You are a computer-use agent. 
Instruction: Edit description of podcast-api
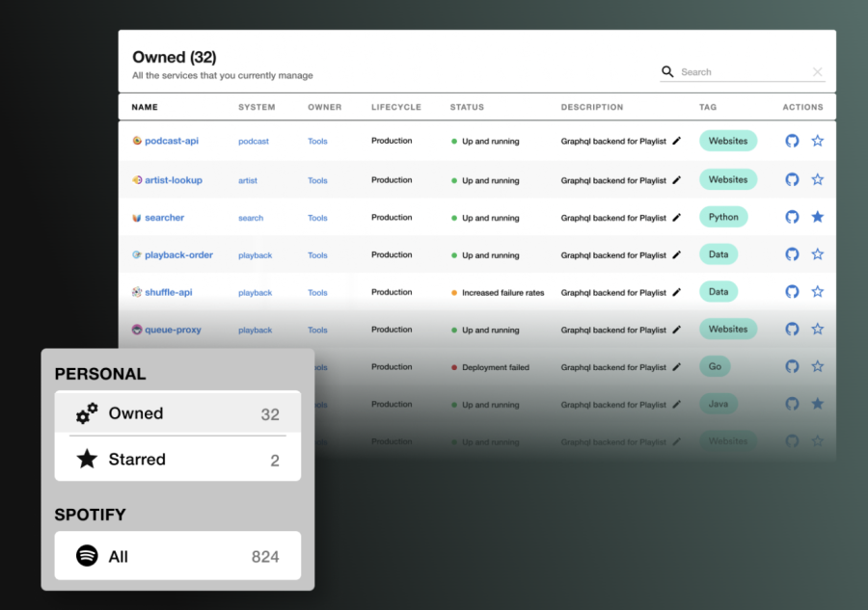click(x=676, y=141)
